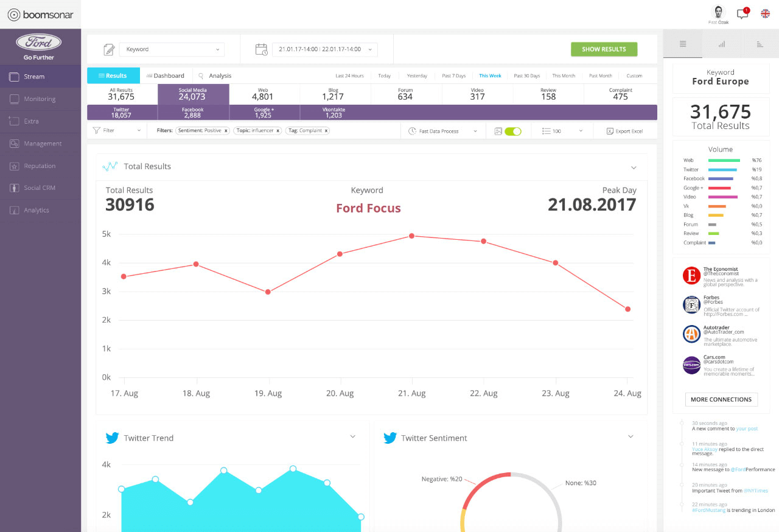Screen dimensions: 779x532
Task: Switch to the Analysis tab
Action: 215,75
